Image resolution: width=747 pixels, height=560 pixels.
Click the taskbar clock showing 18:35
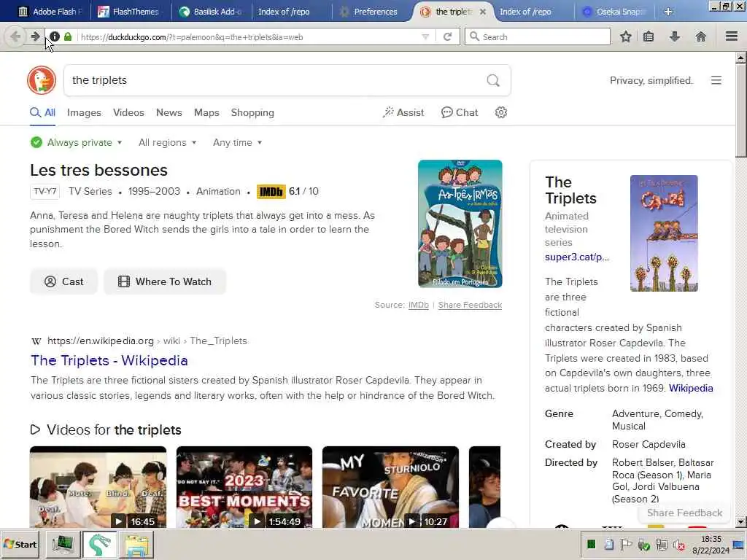point(711,539)
